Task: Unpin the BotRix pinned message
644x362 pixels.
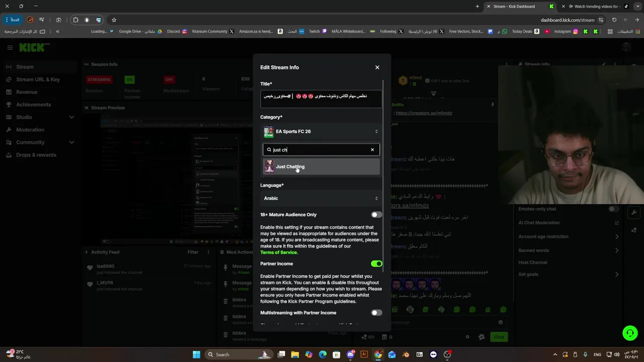Action: click(x=493, y=105)
